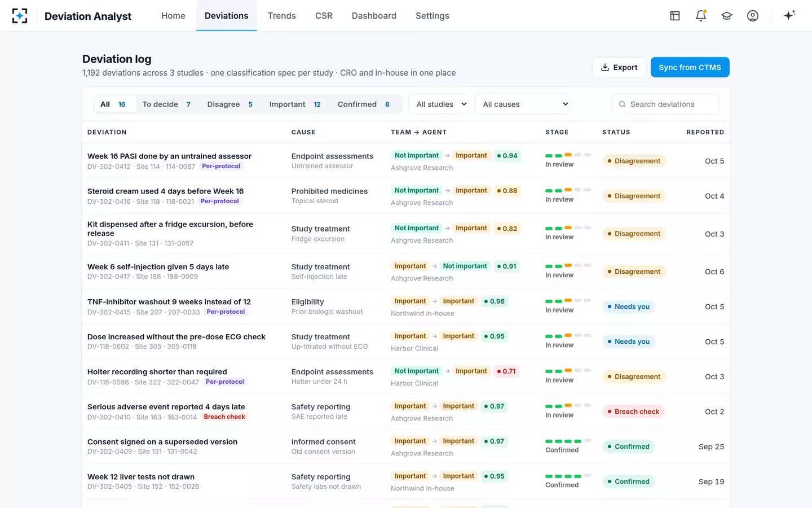Open the graduation cap learning icon
The width and height of the screenshot is (812, 508).
point(727,16)
